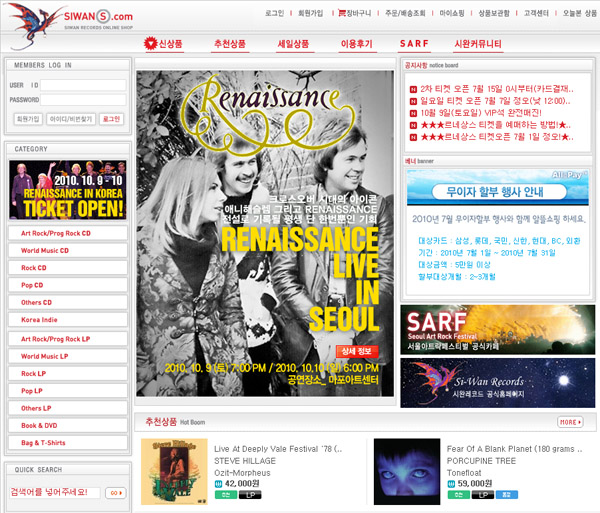The width and height of the screenshot is (600, 513).
Task: Open Renaissance in Korea ticket banner
Action: pyautogui.click(x=68, y=190)
